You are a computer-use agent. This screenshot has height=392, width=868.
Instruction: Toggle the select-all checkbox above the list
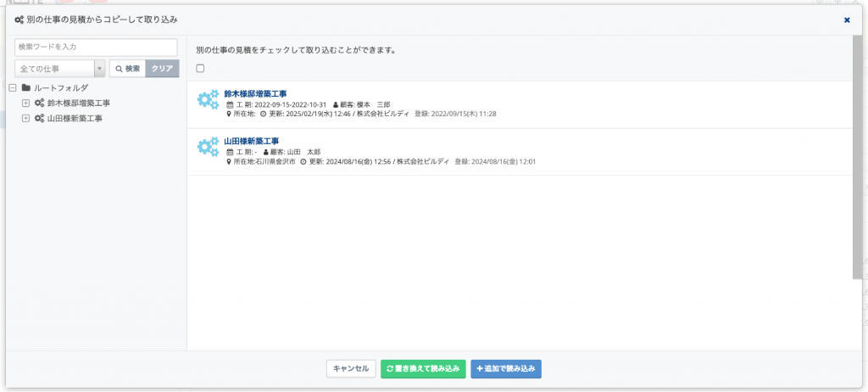click(x=200, y=68)
